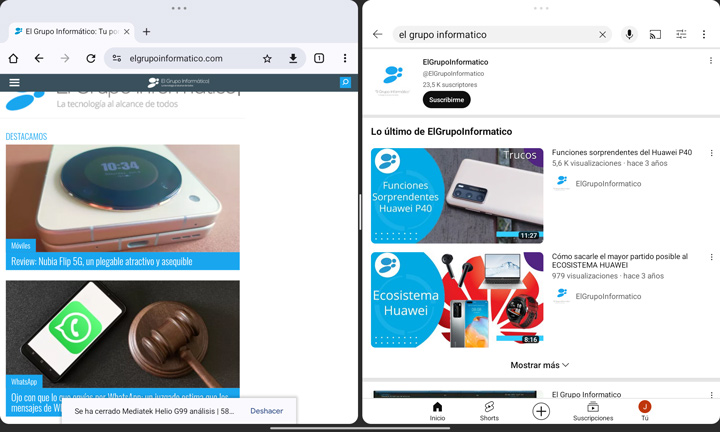The width and height of the screenshot is (720, 432).
Task: Open the Tú profile tab
Action: tap(645, 411)
